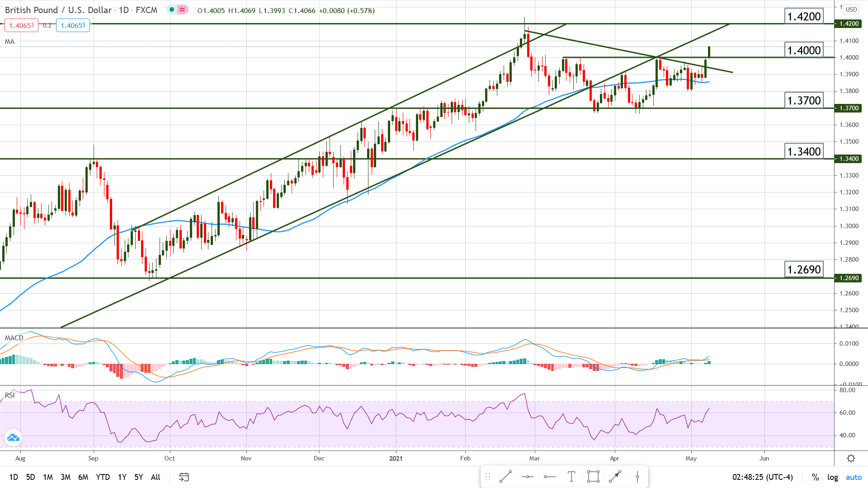Viewport: 868px width, 488px height.
Task: Select the Vertical Line drawing tool
Action: (x=637, y=477)
